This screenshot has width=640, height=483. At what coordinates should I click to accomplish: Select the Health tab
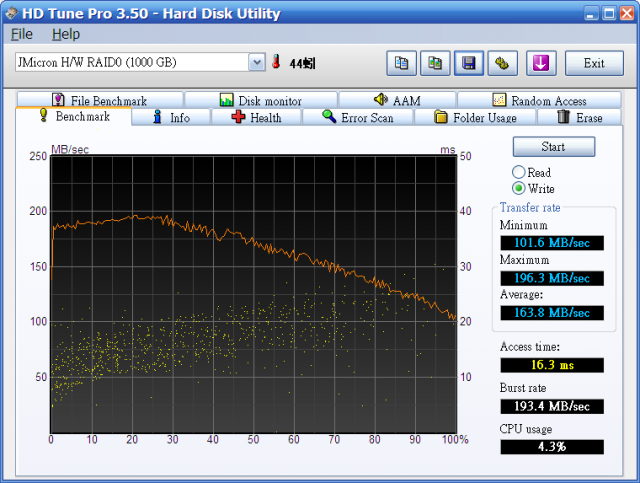tap(256, 118)
